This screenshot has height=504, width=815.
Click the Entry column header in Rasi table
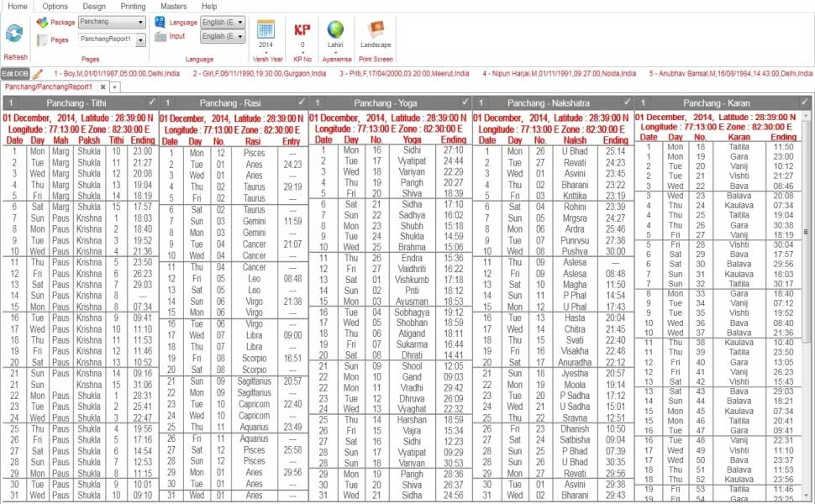291,141
